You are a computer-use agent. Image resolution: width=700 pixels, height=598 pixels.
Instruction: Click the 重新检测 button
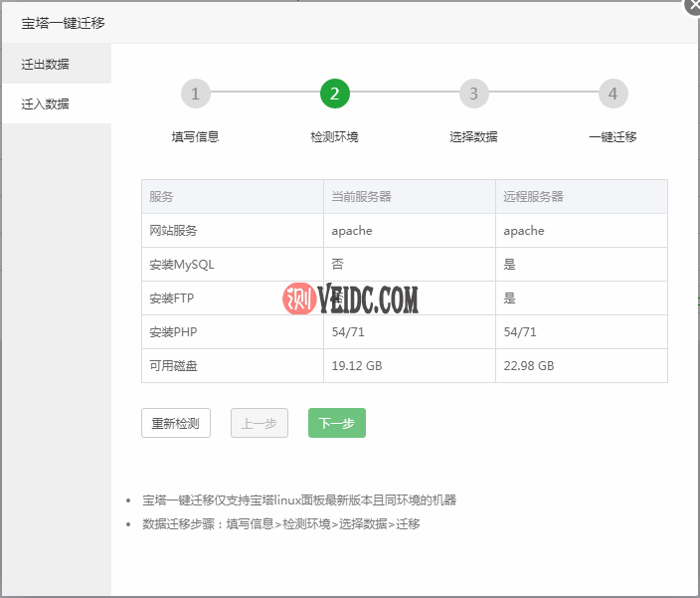tap(176, 423)
